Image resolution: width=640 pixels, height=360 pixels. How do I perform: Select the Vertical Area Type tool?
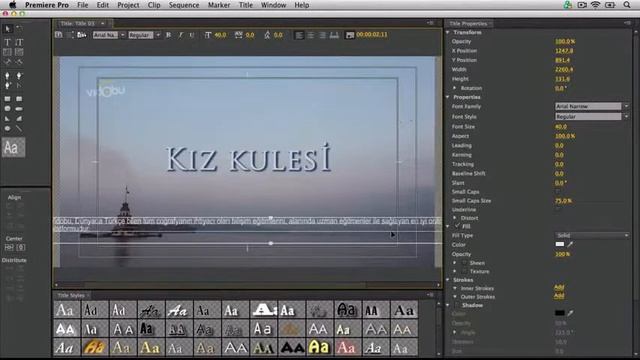(x=19, y=52)
